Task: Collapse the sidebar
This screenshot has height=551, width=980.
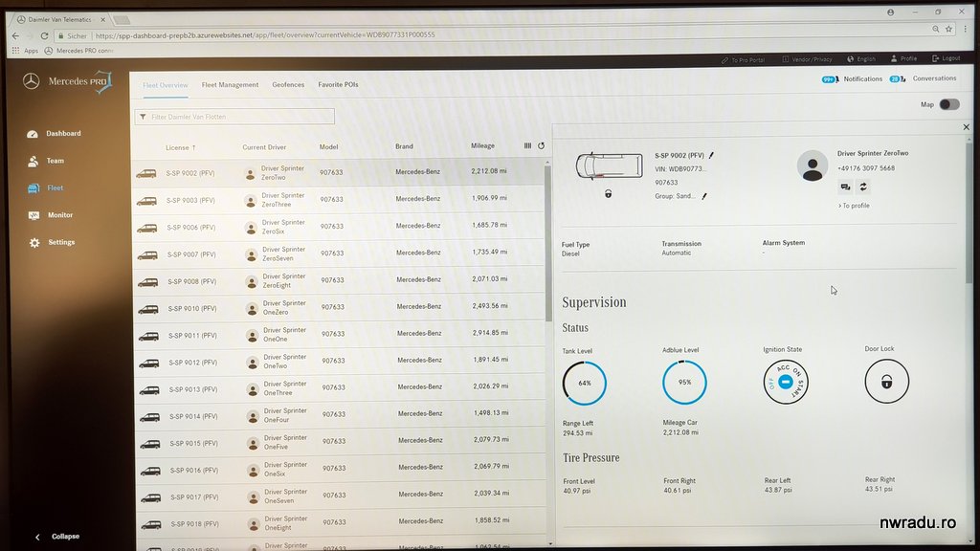Action: (57, 537)
